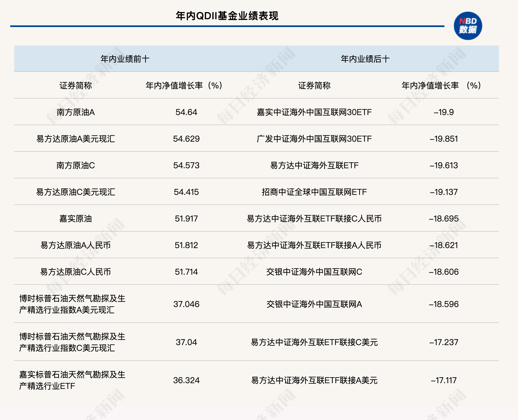Image resolution: width=518 pixels, height=420 pixels.
Task: Click the -17.117 growth value
Action: [x=443, y=380]
